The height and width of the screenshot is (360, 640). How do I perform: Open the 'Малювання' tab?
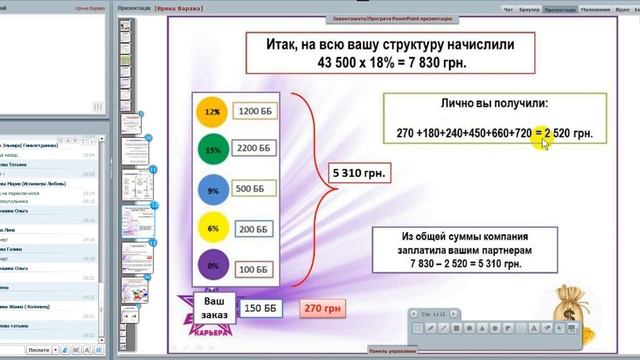click(x=596, y=9)
